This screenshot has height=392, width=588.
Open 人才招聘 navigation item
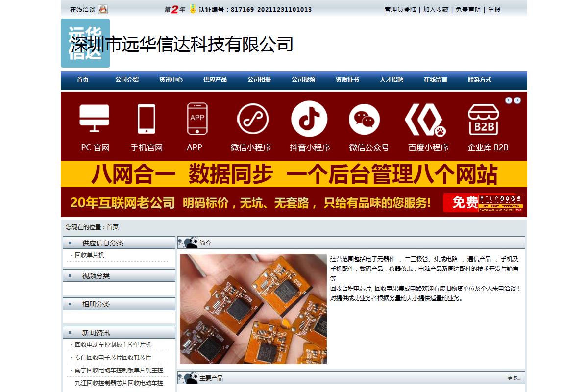pyautogui.click(x=392, y=80)
